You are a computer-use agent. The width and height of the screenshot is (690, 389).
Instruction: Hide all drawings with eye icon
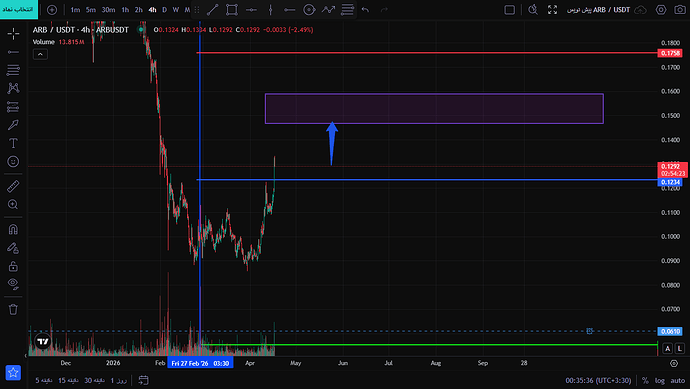point(13,284)
